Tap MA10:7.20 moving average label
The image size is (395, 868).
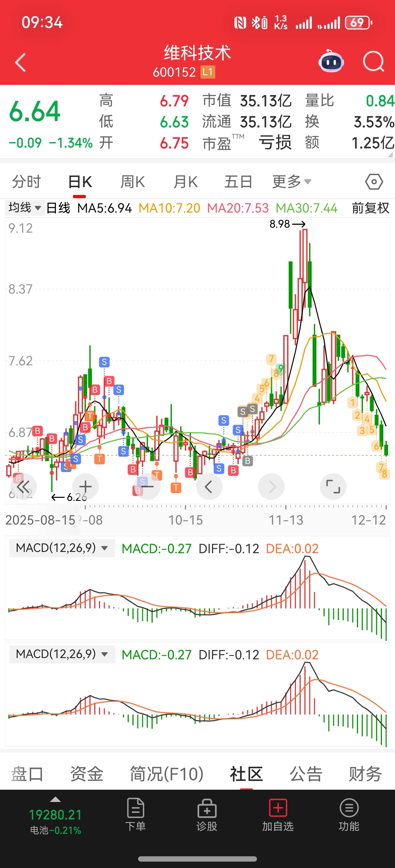170,208
